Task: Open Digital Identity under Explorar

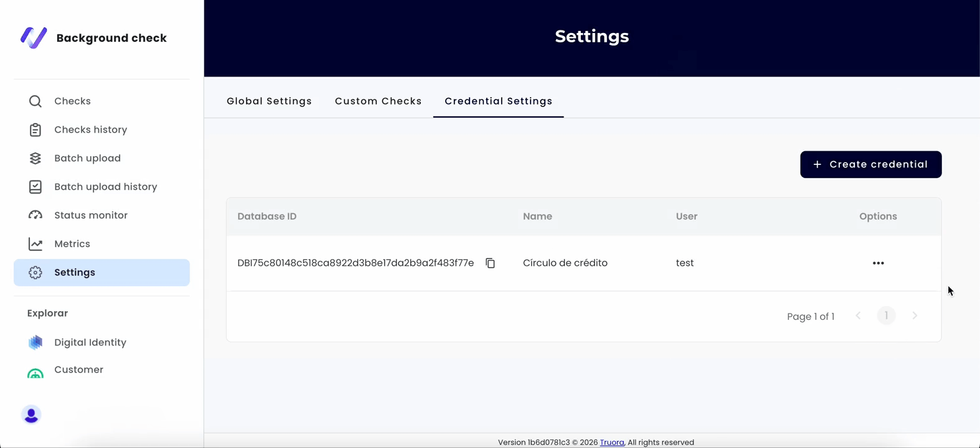Action: pyautogui.click(x=90, y=342)
